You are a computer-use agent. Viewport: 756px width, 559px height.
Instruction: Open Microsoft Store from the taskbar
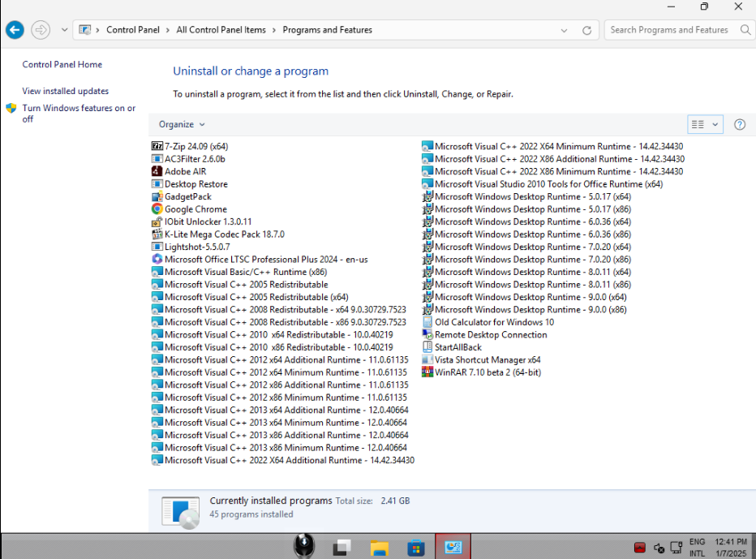pos(416,548)
